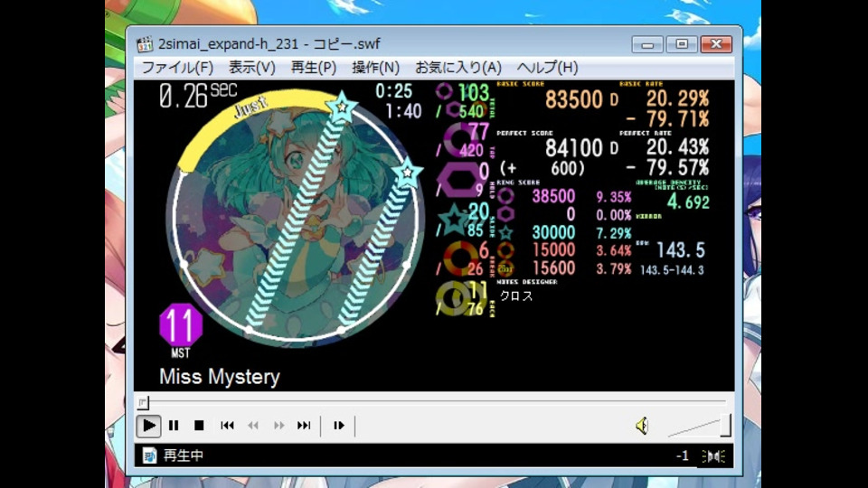Screen dimensions: 868x488
Task: Click the small hexagon icon beside score 0
Action: (505, 214)
